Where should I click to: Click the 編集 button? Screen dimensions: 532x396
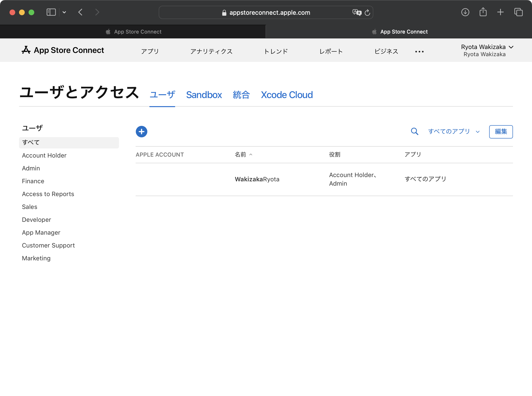coord(501,132)
